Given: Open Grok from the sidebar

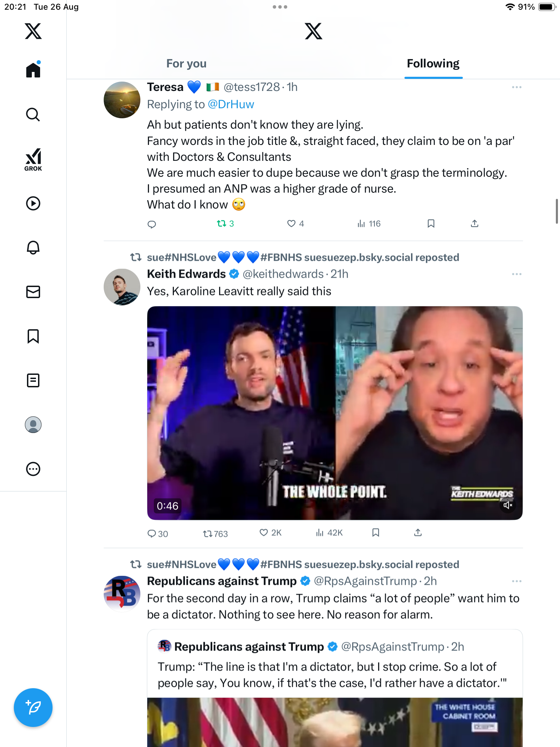Looking at the screenshot, I should tap(33, 159).
